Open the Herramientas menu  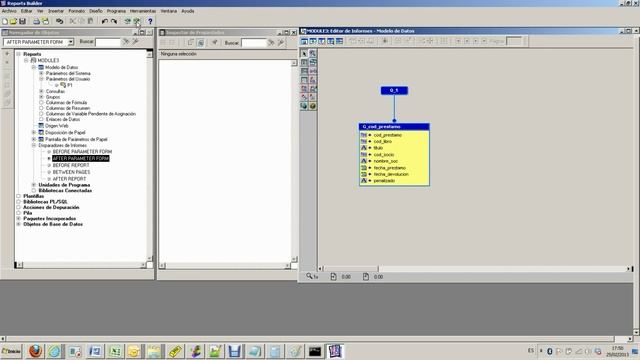143,11
